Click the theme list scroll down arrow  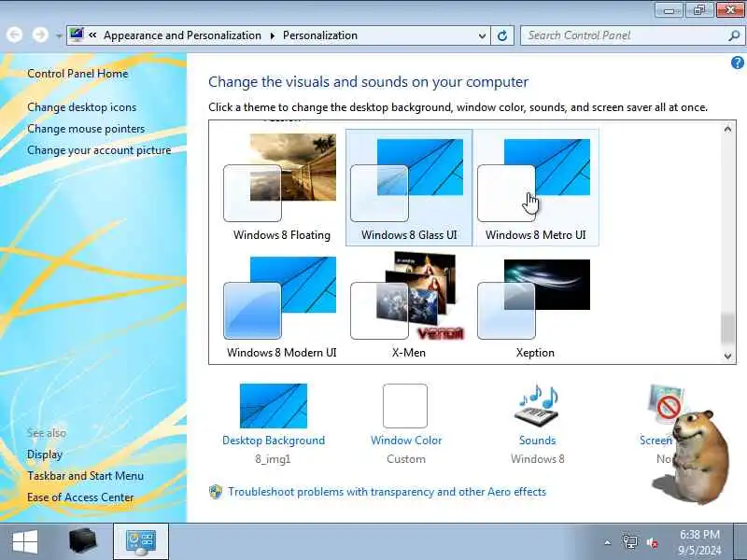(727, 356)
